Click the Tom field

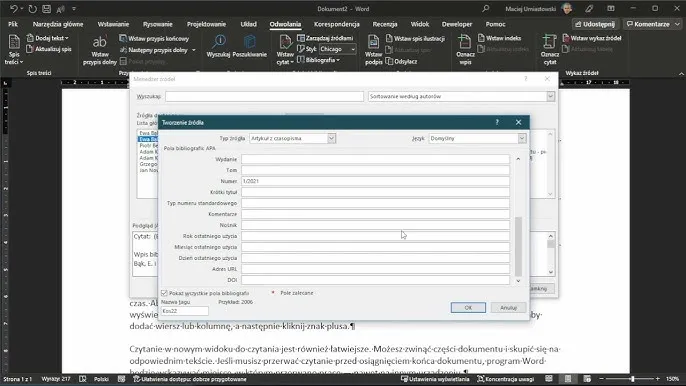pos(375,170)
